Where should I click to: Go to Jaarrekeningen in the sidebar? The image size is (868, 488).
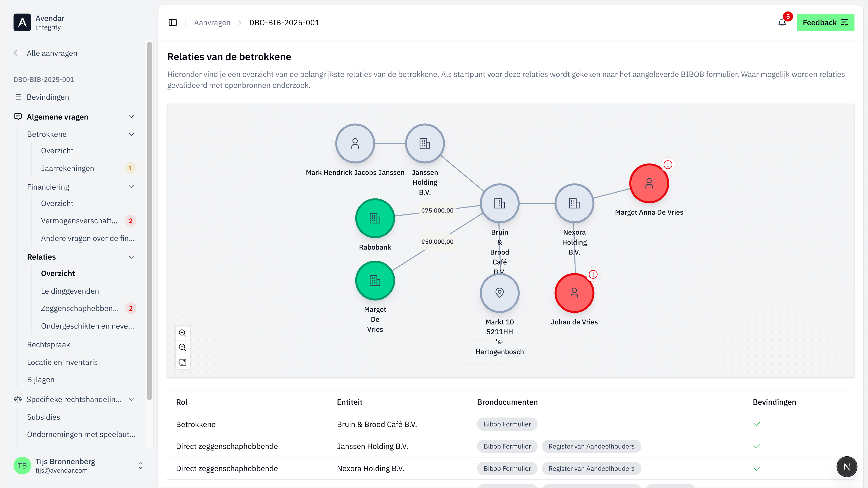(67, 168)
